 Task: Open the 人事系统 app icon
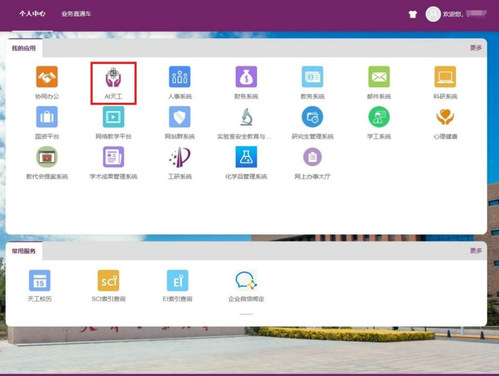[x=180, y=77]
